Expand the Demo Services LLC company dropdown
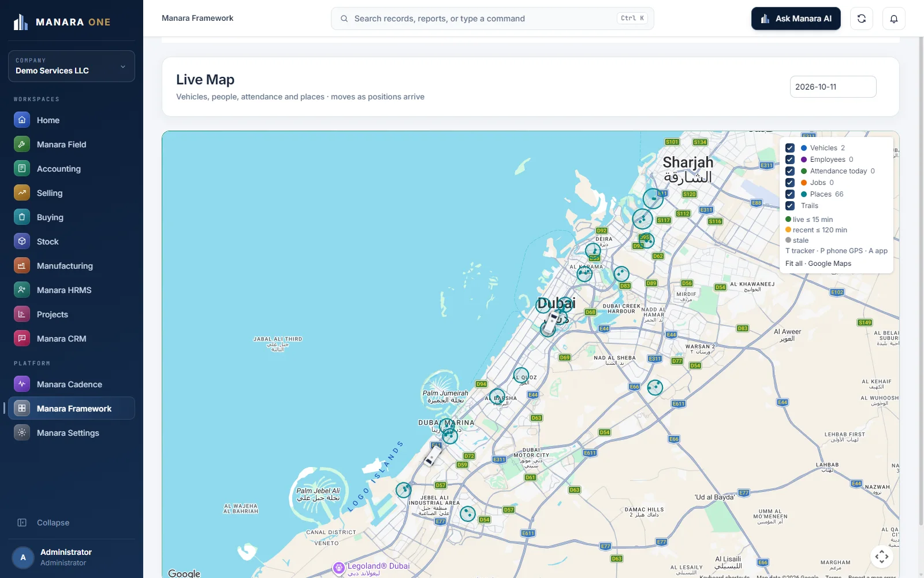924x578 pixels. point(72,66)
